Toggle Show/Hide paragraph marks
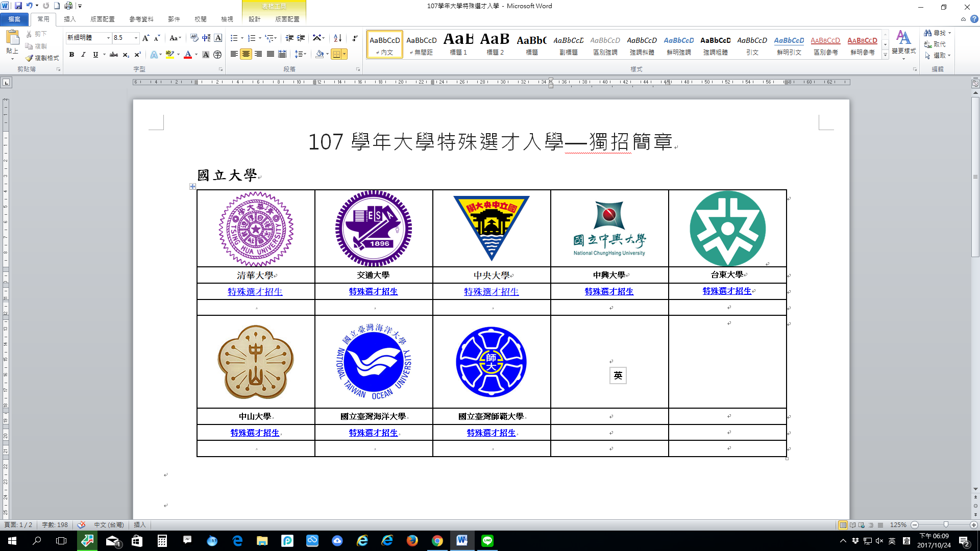Screen dimensions: 980x551 pos(355,38)
